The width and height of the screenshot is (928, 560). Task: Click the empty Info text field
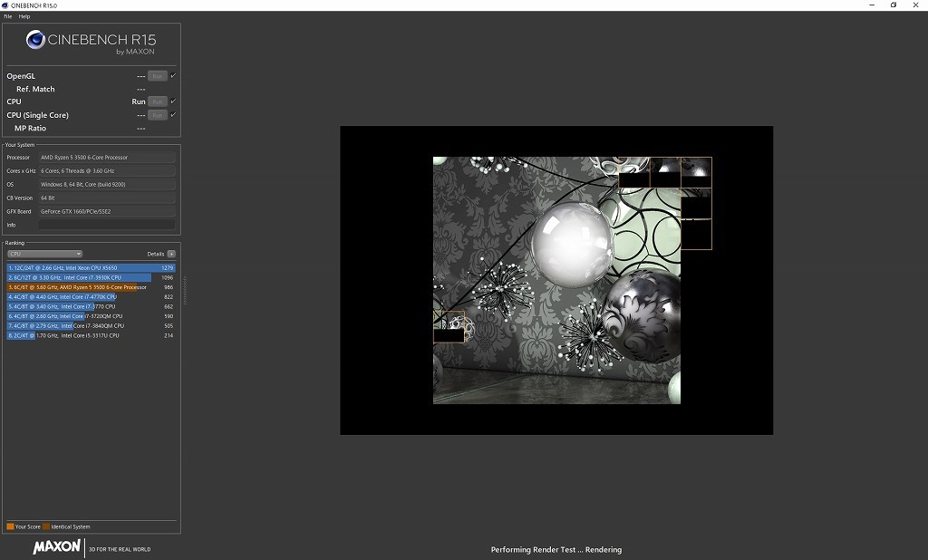107,225
